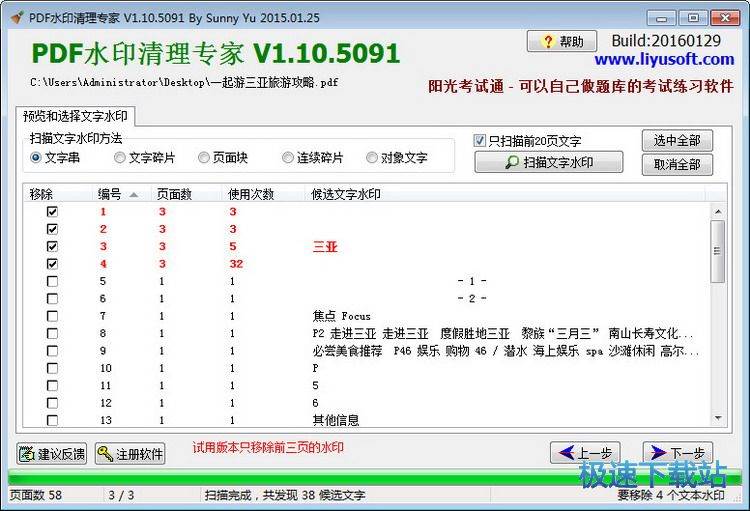Uncheck removal checkbox for row 1

pyautogui.click(x=52, y=211)
